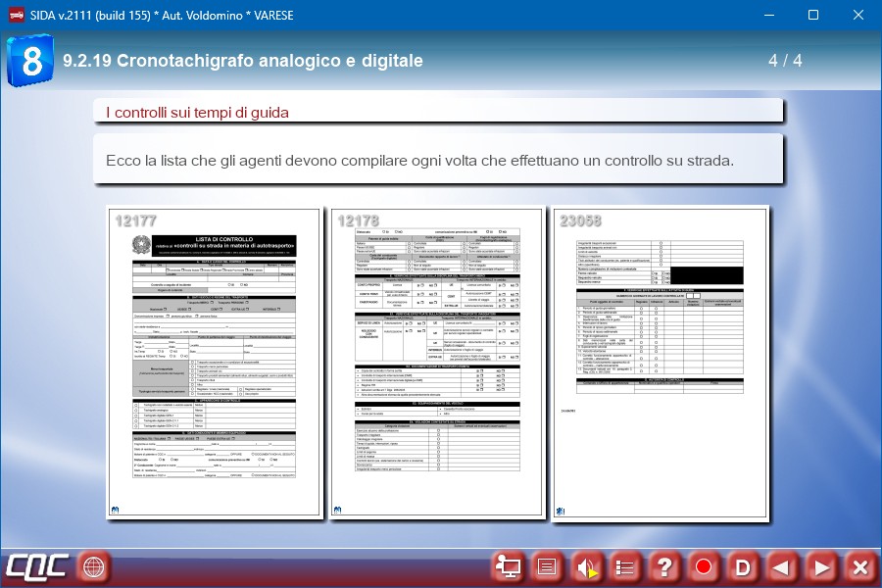This screenshot has width=882, height=588.
Task: Click small icon at bottom-left of image 23058
Action: pyautogui.click(x=562, y=509)
